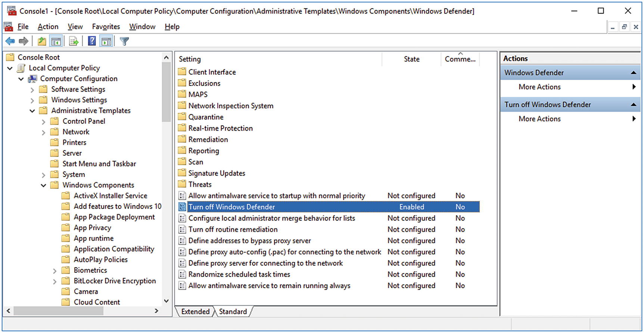Click the Turn off routine remediation policy icon
Screen dimensions: 644x333
(x=182, y=229)
